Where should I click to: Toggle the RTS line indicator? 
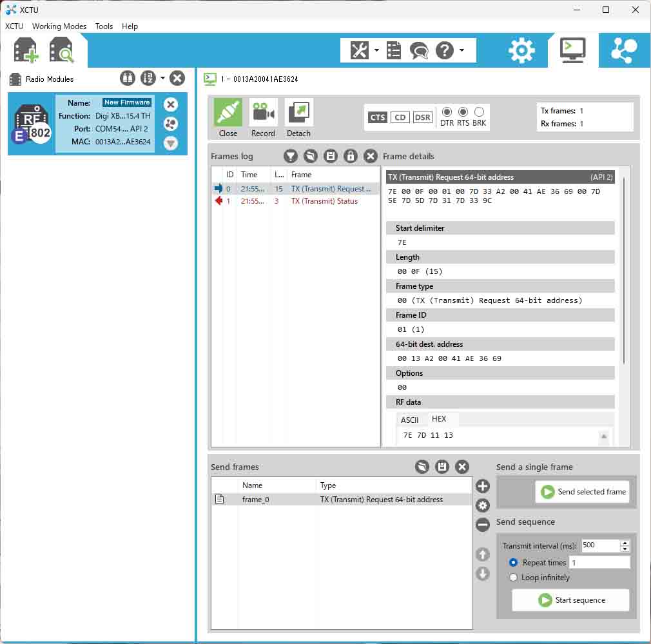(x=463, y=112)
